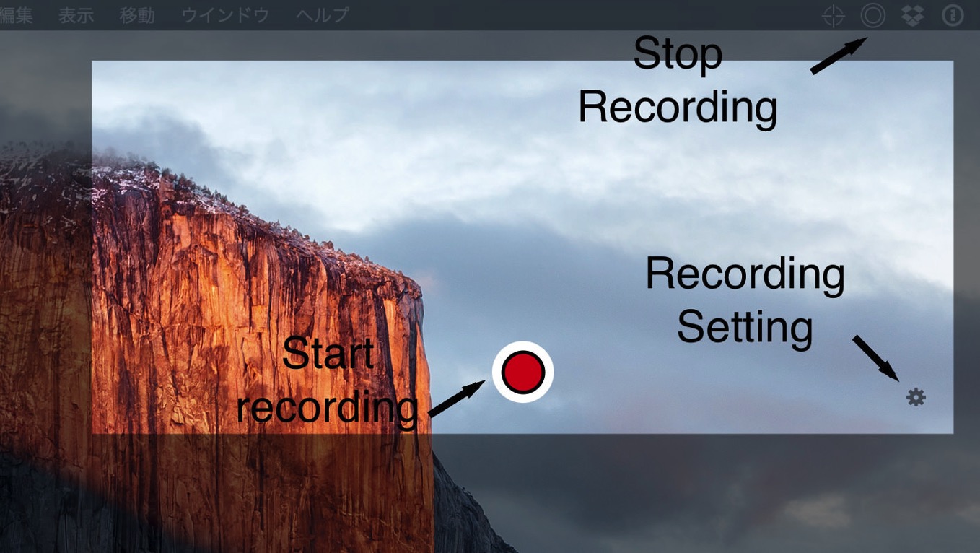The height and width of the screenshot is (553, 980).
Task: Click the bottom-left corner of the recording selection
Action: pos(92,433)
